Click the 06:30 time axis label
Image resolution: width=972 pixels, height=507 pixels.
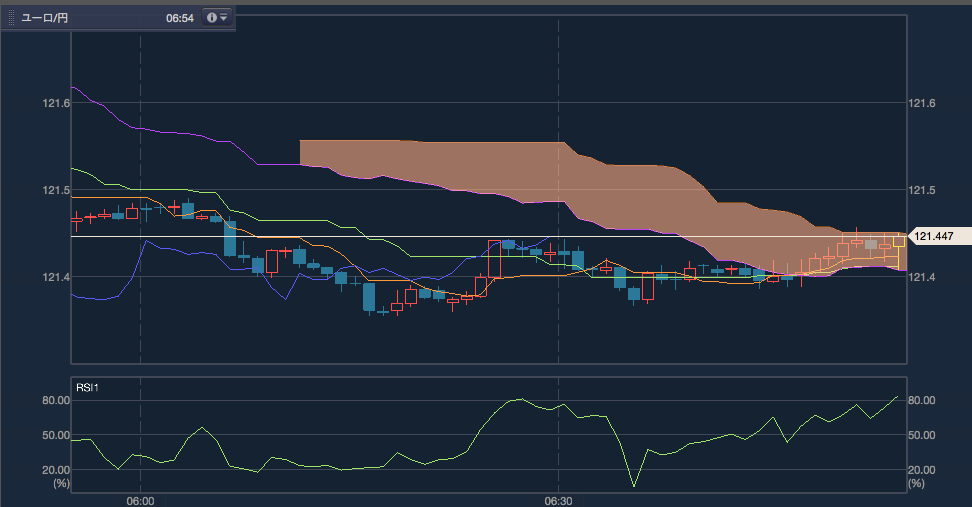559,501
